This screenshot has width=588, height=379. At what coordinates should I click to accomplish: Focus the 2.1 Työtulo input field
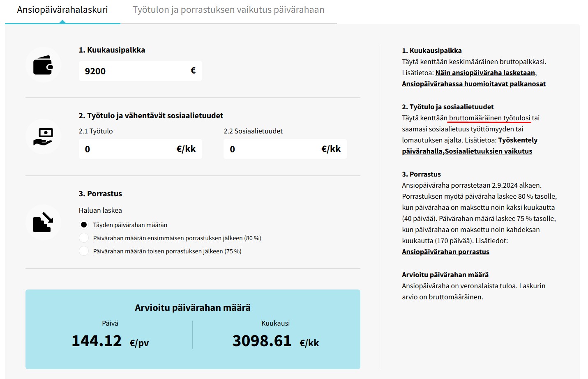click(140, 149)
